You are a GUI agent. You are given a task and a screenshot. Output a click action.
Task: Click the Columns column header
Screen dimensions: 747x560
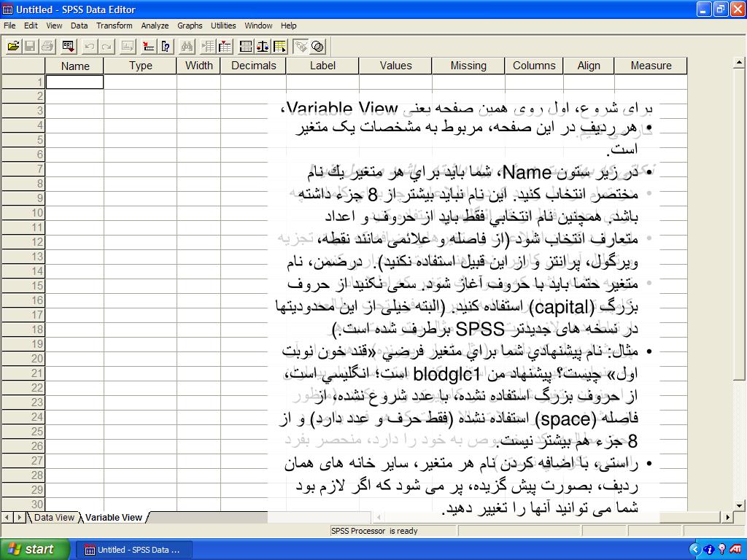tap(534, 66)
